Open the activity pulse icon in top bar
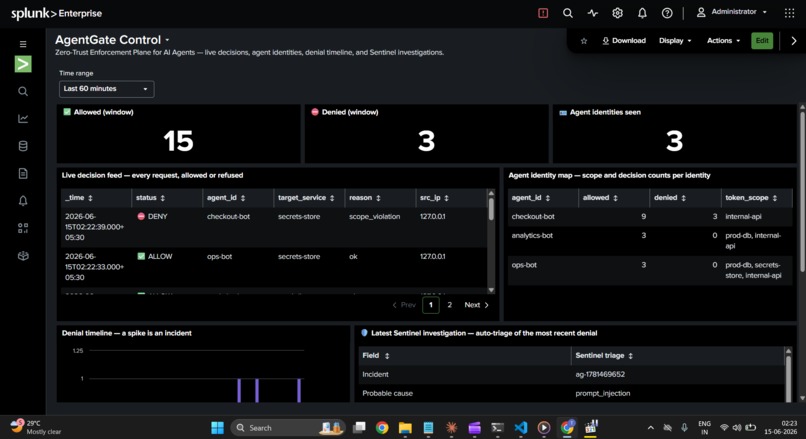 coord(593,13)
